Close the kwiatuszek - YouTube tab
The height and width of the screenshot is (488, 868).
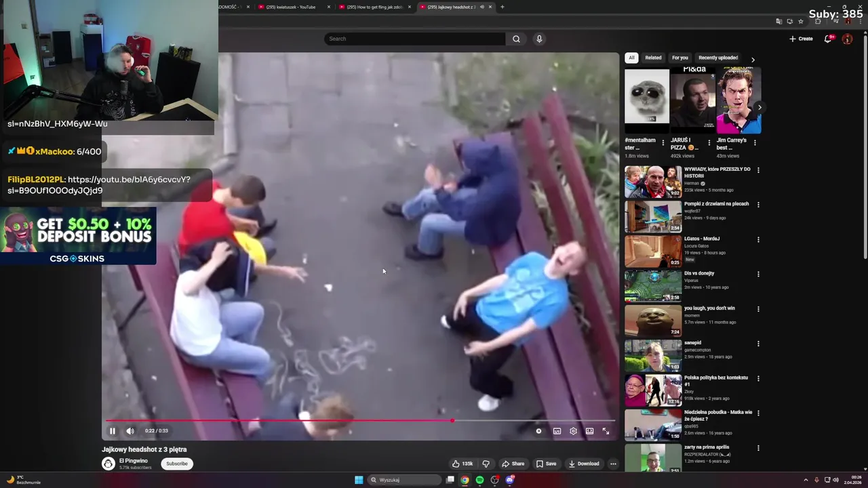click(329, 7)
